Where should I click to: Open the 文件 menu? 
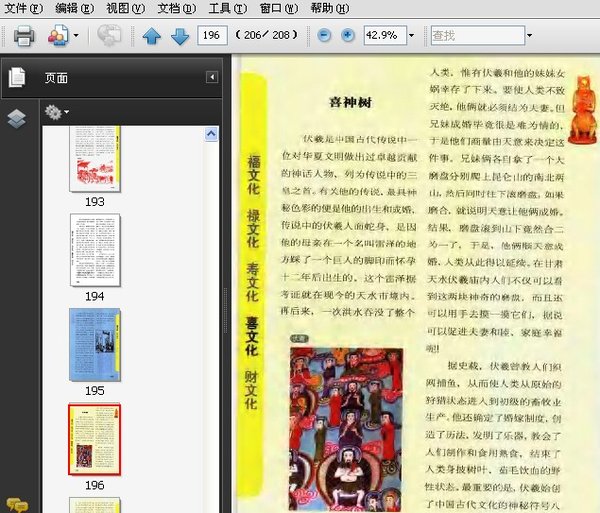pyautogui.click(x=23, y=8)
